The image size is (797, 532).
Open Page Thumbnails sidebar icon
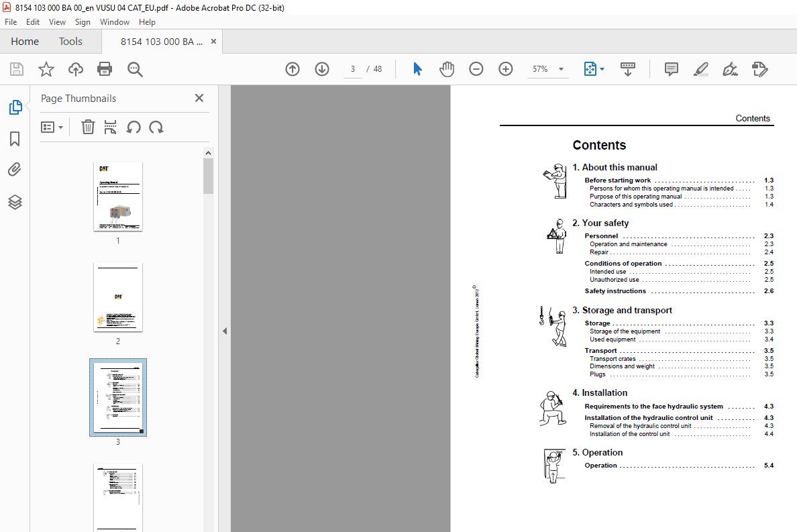click(x=15, y=107)
